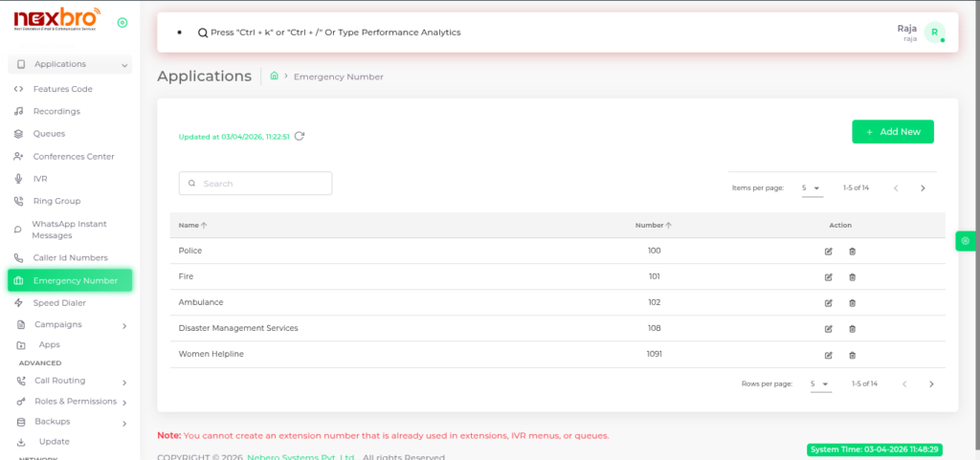
Task: Open Ring Group in sidebar
Action: click(56, 201)
